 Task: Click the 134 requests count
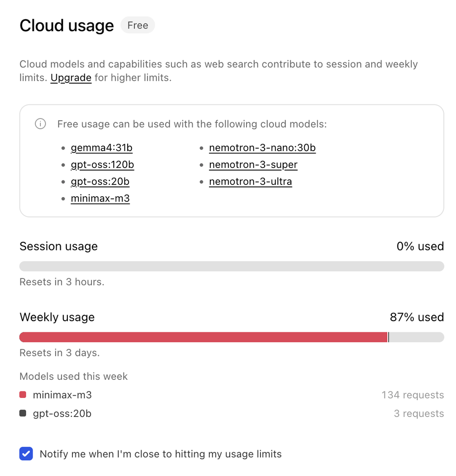point(413,395)
